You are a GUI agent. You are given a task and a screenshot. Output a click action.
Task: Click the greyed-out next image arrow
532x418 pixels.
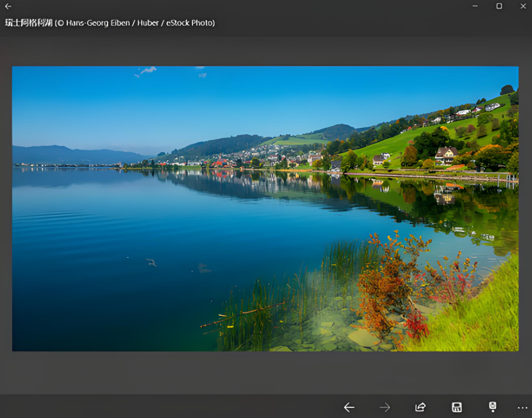[385, 407]
